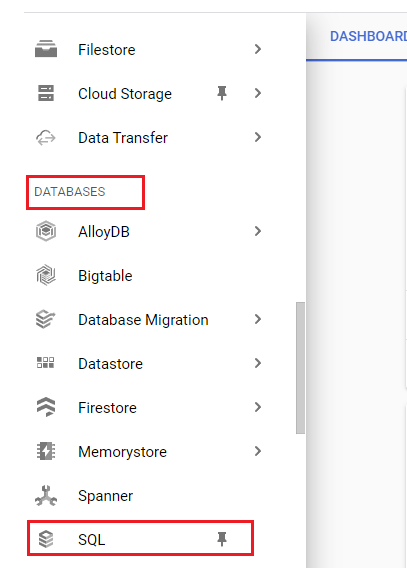Unpin Cloud Storage using its pin icon

(x=222, y=93)
